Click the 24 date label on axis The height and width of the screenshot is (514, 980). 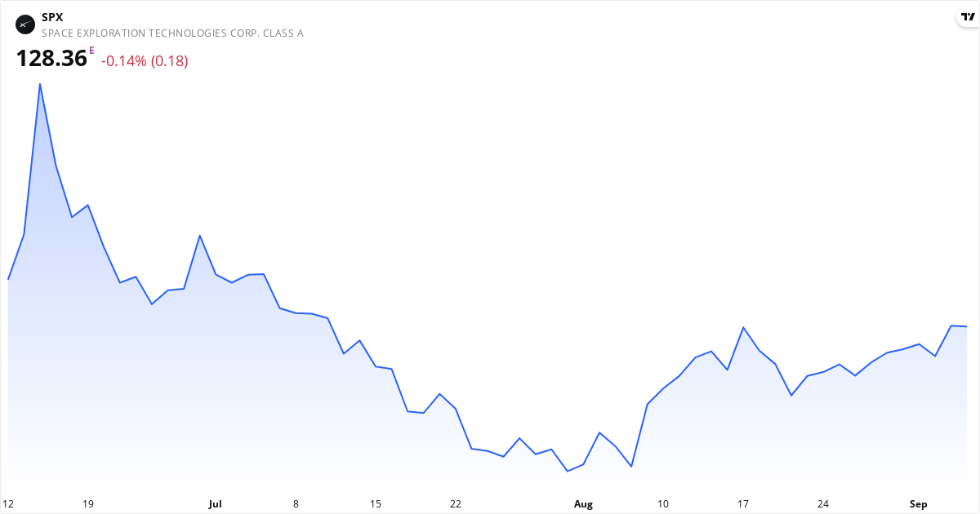pyautogui.click(x=823, y=504)
